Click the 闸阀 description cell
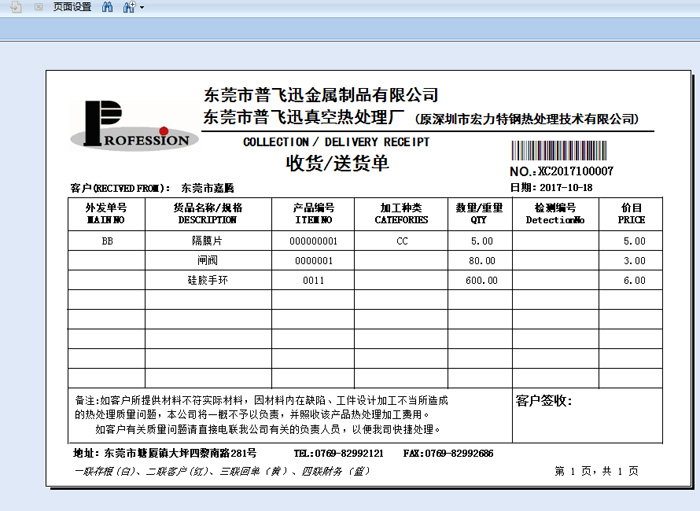This screenshot has width=700, height=511. tap(207, 260)
